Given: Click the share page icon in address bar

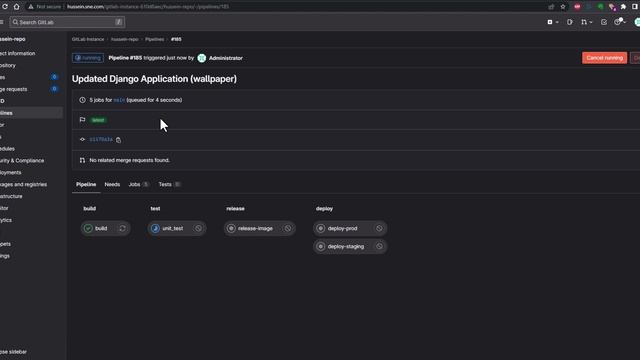Looking at the screenshot, I should pyautogui.click(x=551, y=7).
